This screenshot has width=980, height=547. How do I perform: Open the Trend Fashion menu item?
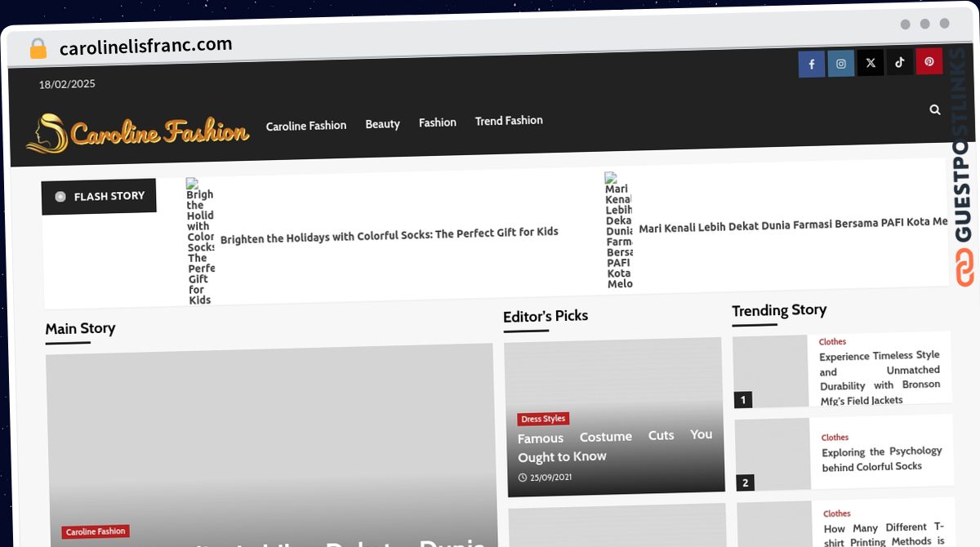509,121
